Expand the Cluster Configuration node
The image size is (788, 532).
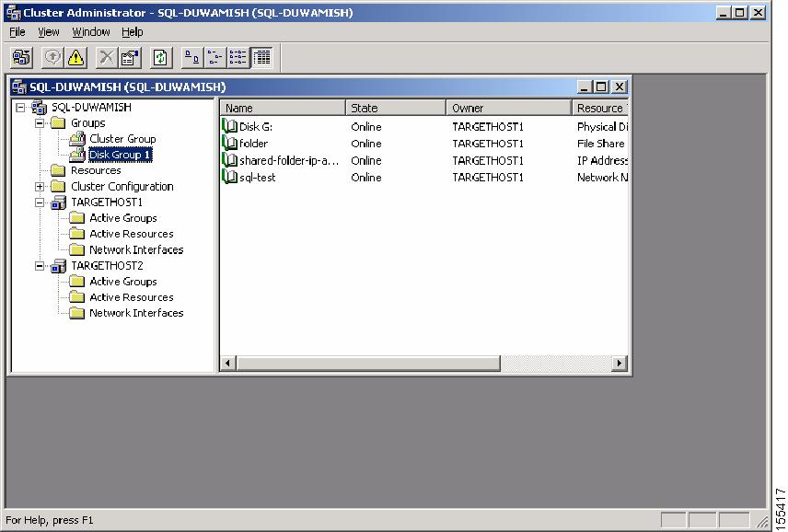40,187
